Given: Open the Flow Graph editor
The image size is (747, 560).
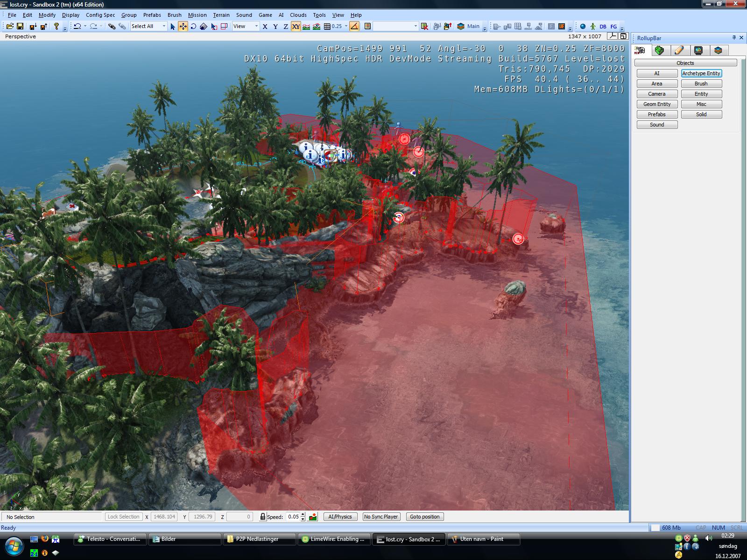Looking at the screenshot, I should [613, 26].
